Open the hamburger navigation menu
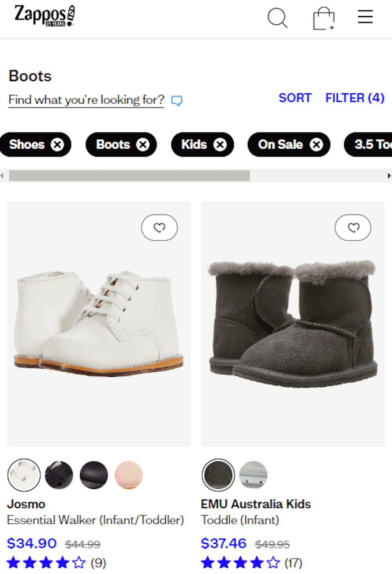This screenshot has width=392, height=574. coord(365,16)
